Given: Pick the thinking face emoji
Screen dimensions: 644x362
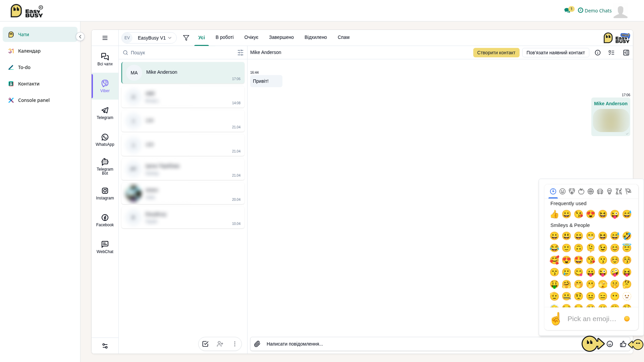Looking at the screenshot, I should (x=627, y=284).
